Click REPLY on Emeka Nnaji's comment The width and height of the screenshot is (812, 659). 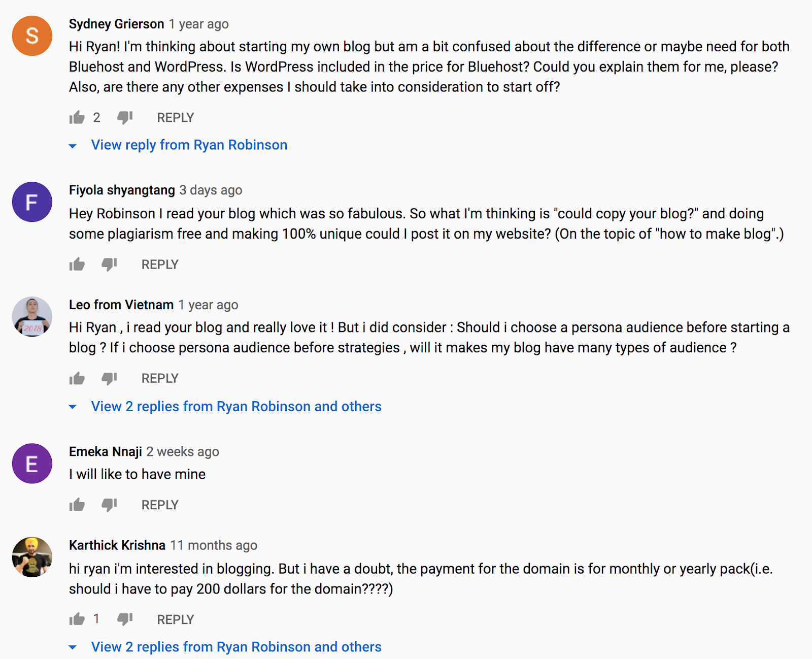pyautogui.click(x=159, y=504)
